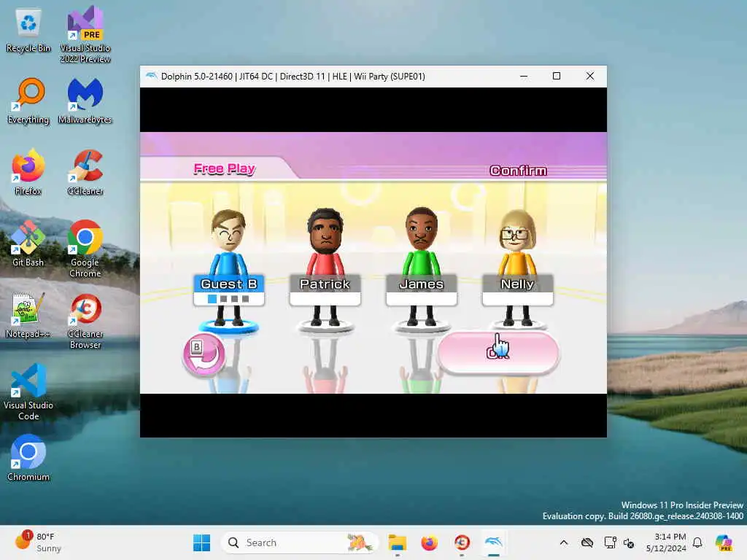
Task: Click the Dolphin icon in title bar
Action: pyautogui.click(x=152, y=76)
